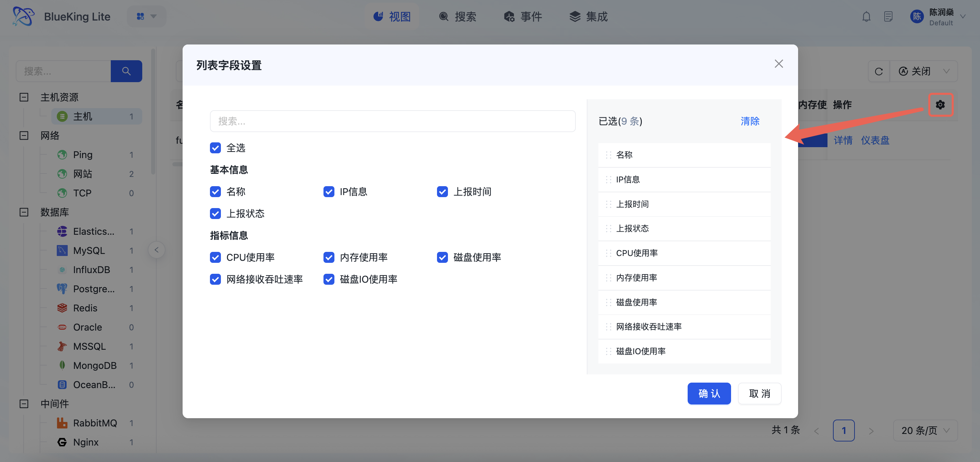Uncheck the CPU使用率 checkbox

(215, 257)
